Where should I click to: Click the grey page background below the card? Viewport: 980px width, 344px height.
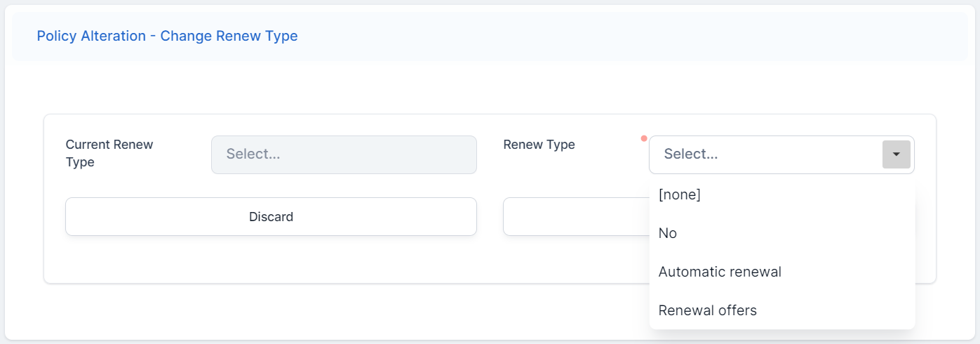point(491,342)
